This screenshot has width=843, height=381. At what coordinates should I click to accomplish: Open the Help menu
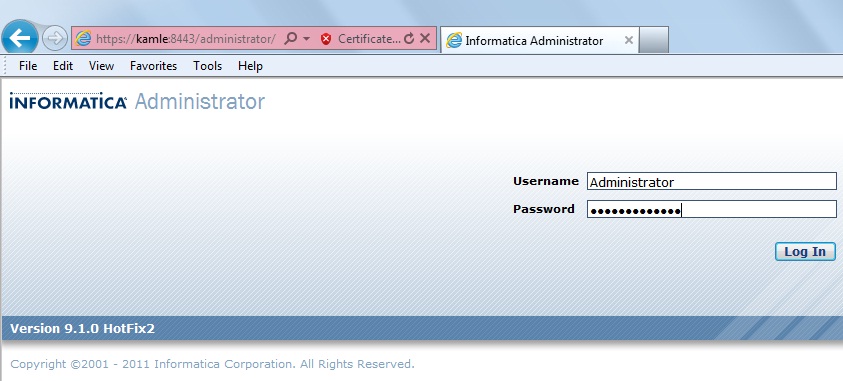click(250, 66)
